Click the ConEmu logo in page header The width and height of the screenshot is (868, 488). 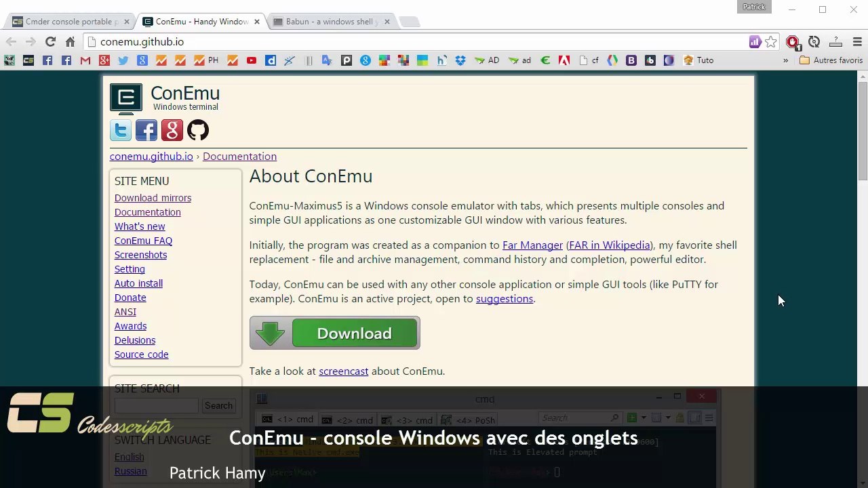[126, 98]
